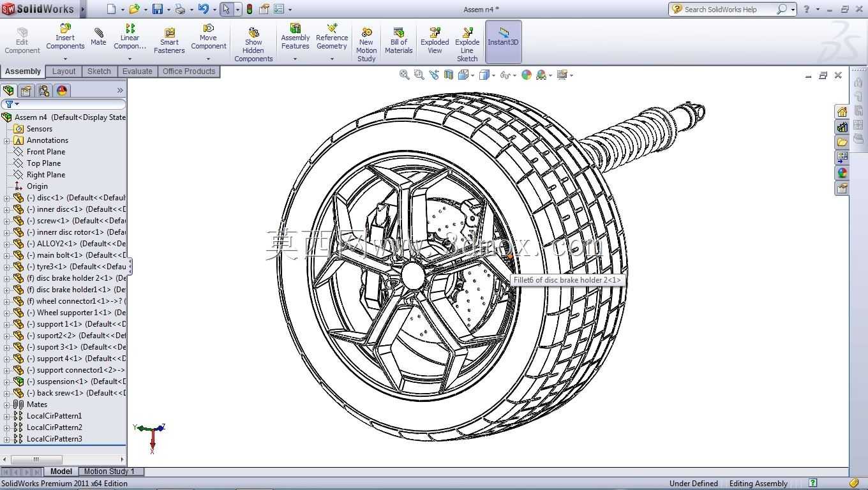Open the Office Products tab
Image resolution: width=868 pixels, height=490 pixels.
tap(189, 71)
